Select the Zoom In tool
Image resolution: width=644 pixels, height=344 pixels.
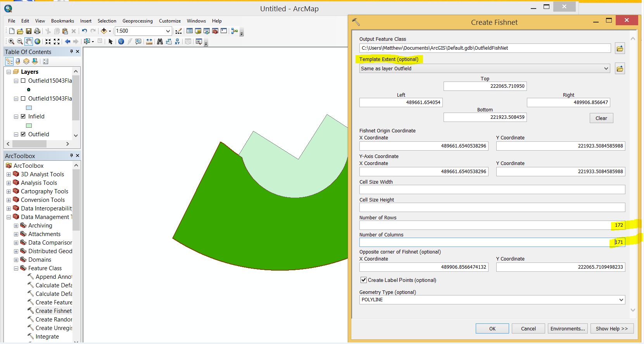pos(12,42)
